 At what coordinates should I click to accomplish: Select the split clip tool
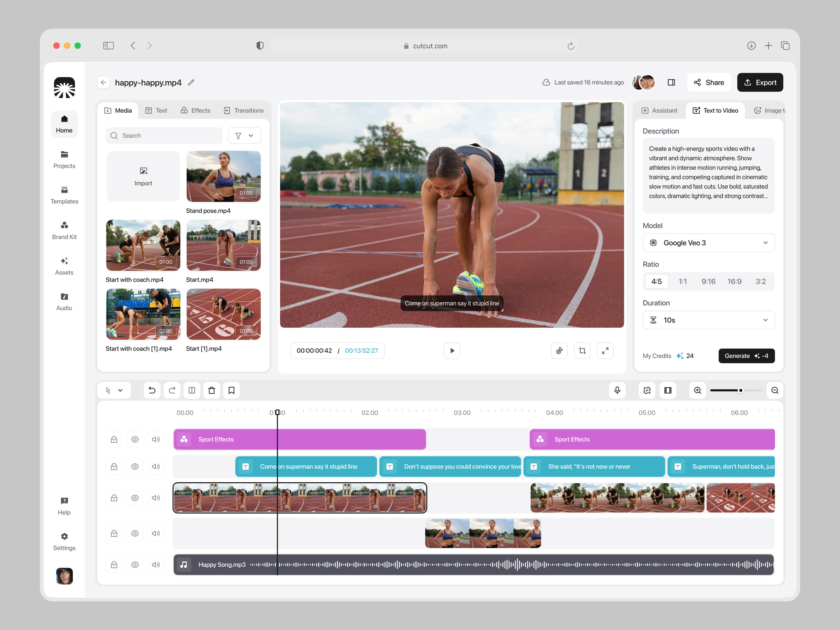192,390
